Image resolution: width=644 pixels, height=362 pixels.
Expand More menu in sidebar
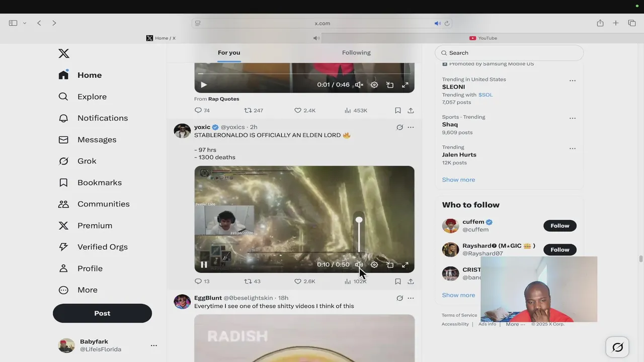pos(78,290)
